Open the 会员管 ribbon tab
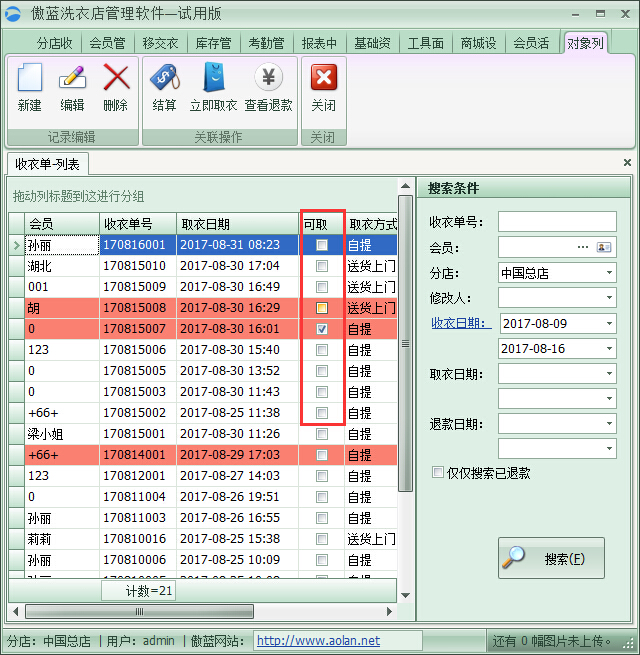 (x=107, y=43)
